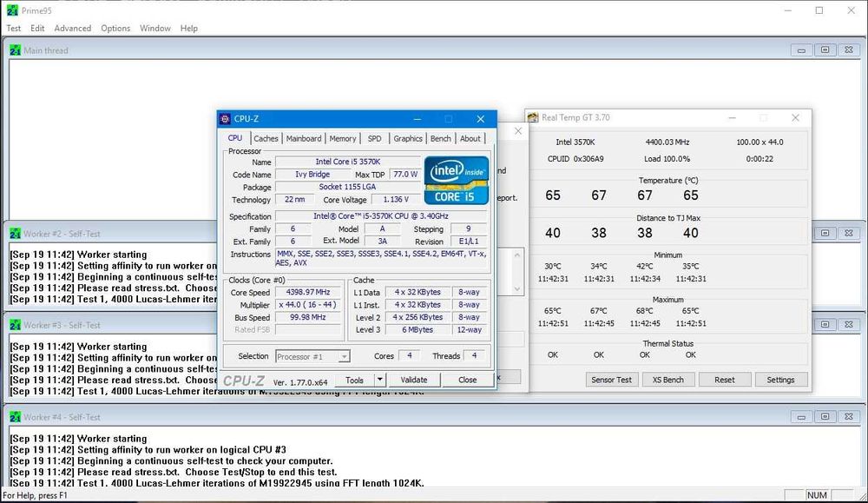
Task: Open the Advanced menu in Prime95
Action: click(73, 28)
